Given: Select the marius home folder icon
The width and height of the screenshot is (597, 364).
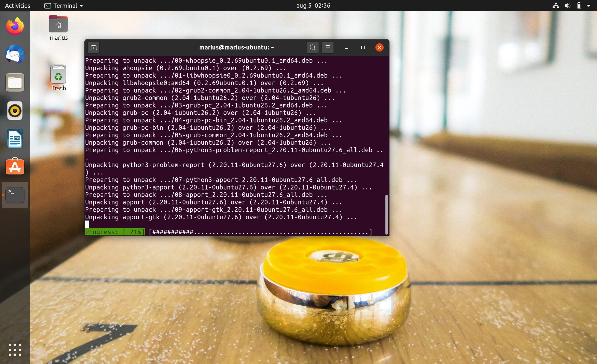Looking at the screenshot, I should (x=58, y=24).
